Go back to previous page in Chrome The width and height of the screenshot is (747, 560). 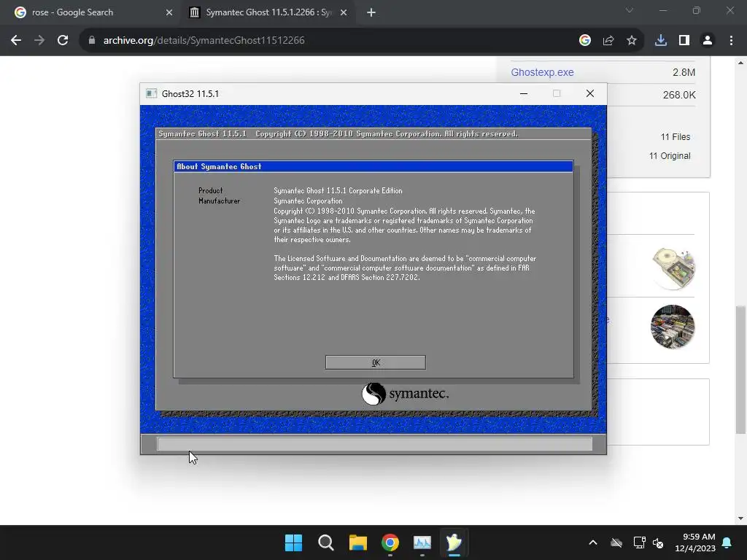click(16, 41)
